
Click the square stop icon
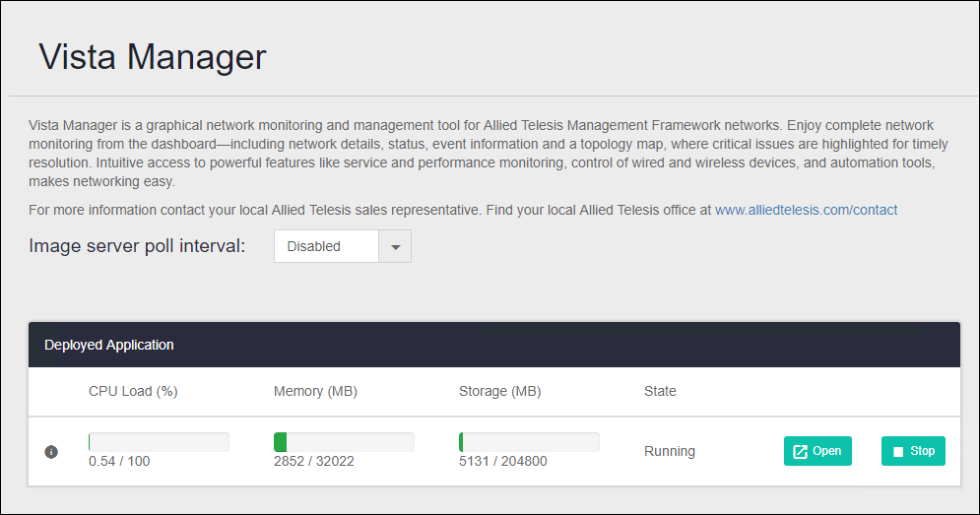[897, 452]
